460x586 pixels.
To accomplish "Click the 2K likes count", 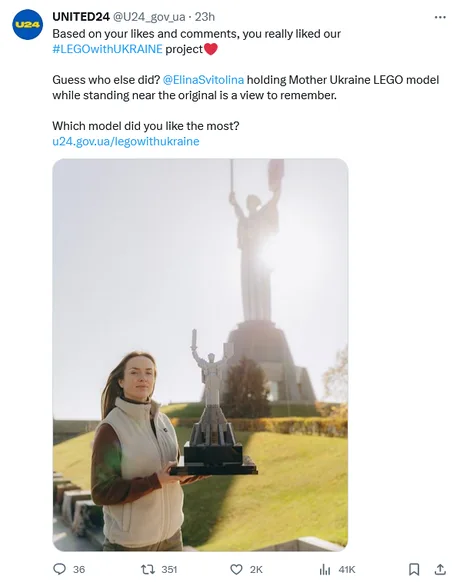I will [x=256, y=569].
